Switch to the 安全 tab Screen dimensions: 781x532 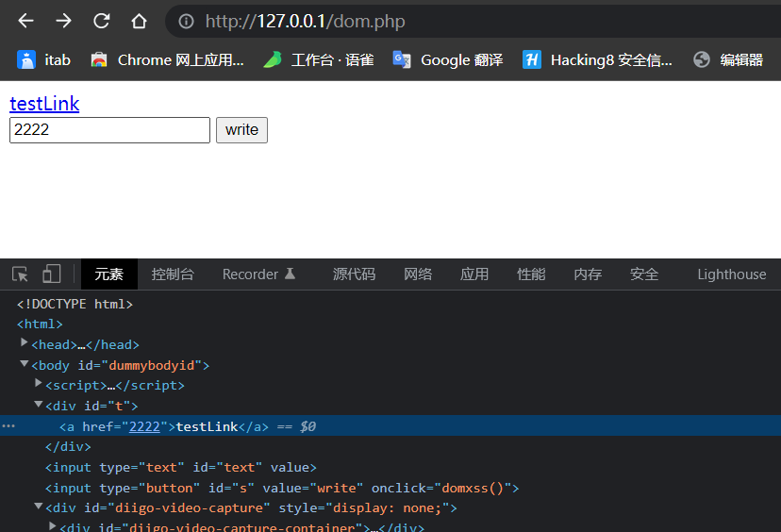644,274
